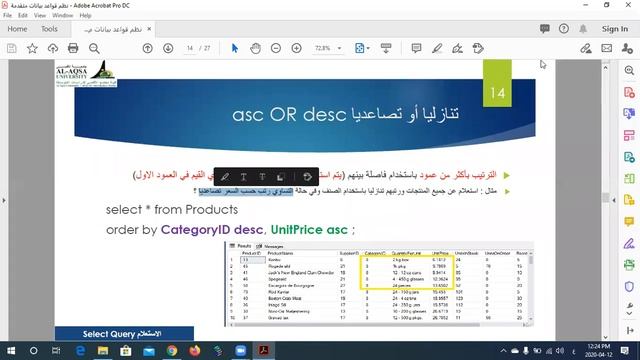The width and height of the screenshot is (640, 360).
Task: Print the document using the printer icon
Action: tap(73, 49)
